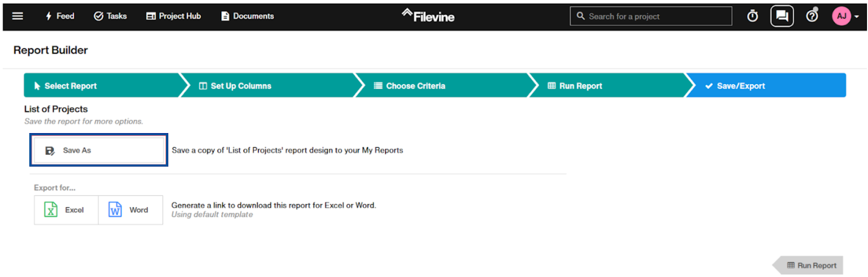
Task: Focus the Search for a project field
Action: (650, 16)
